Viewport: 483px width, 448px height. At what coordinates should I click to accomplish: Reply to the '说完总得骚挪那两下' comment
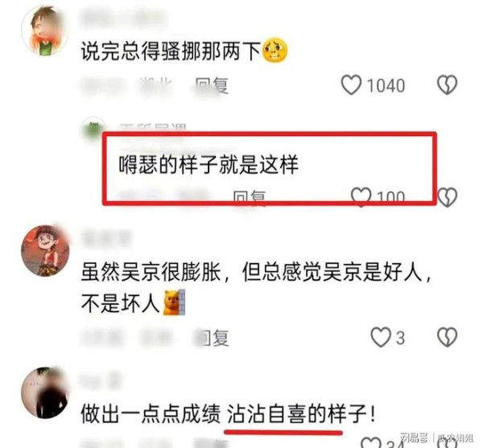212,85
